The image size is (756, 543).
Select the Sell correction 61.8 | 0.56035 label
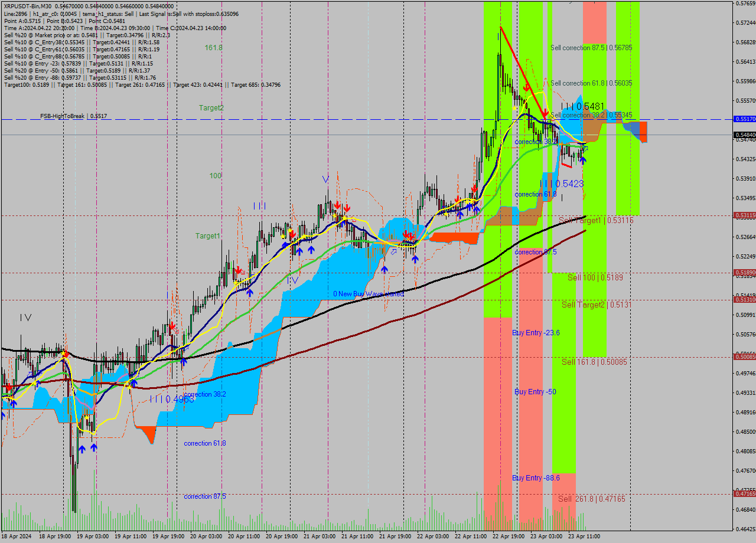[591, 83]
